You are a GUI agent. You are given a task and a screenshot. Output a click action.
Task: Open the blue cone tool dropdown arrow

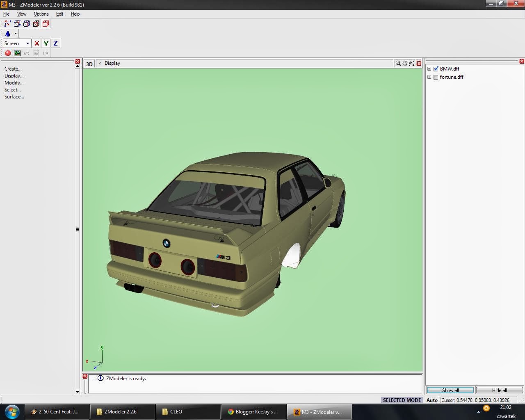coord(16,34)
